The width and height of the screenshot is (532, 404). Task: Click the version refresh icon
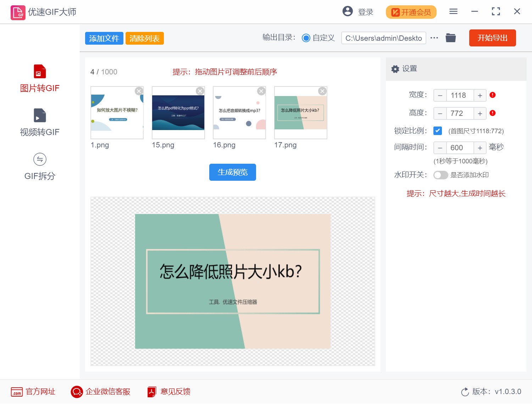pyautogui.click(x=465, y=392)
